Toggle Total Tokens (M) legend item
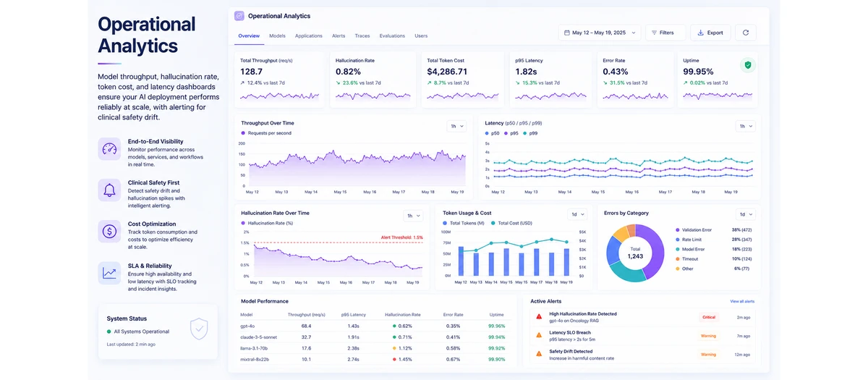The image size is (868, 380). [464, 224]
